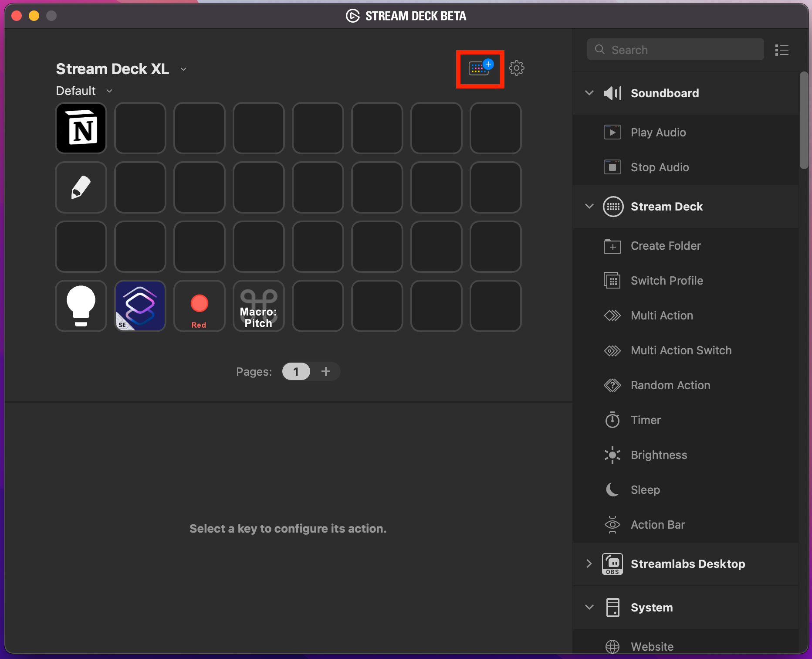The height and width of the screenshot is (659, 812).
Task: Select the Sleep label
Action: pos(645,490)
